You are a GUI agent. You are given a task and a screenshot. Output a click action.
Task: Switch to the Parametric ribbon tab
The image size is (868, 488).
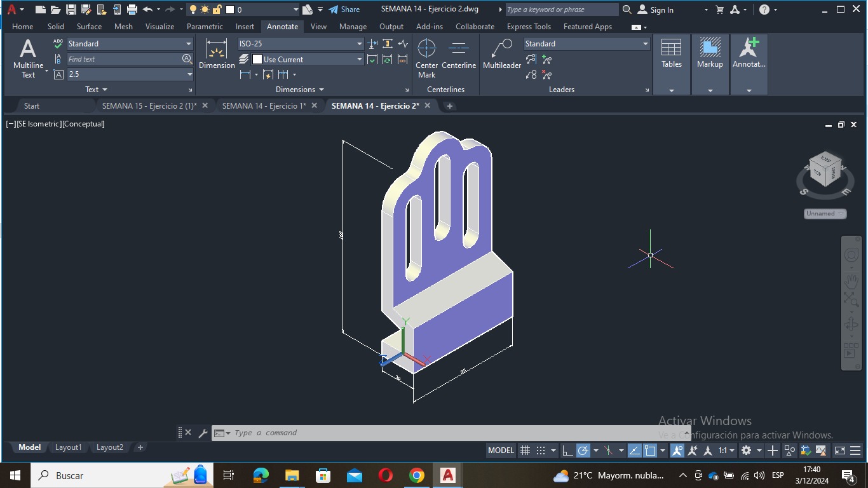click(205, 27)
